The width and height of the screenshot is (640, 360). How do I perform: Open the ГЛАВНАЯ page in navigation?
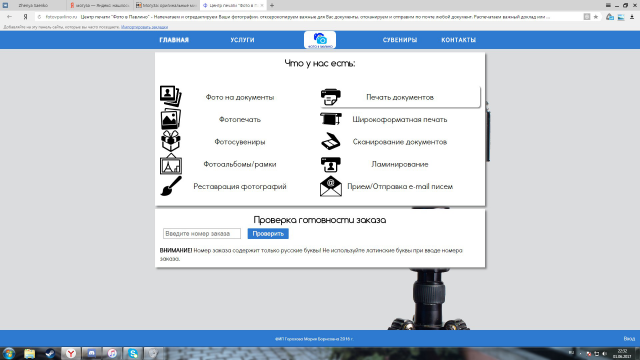[x=174, y=40]
